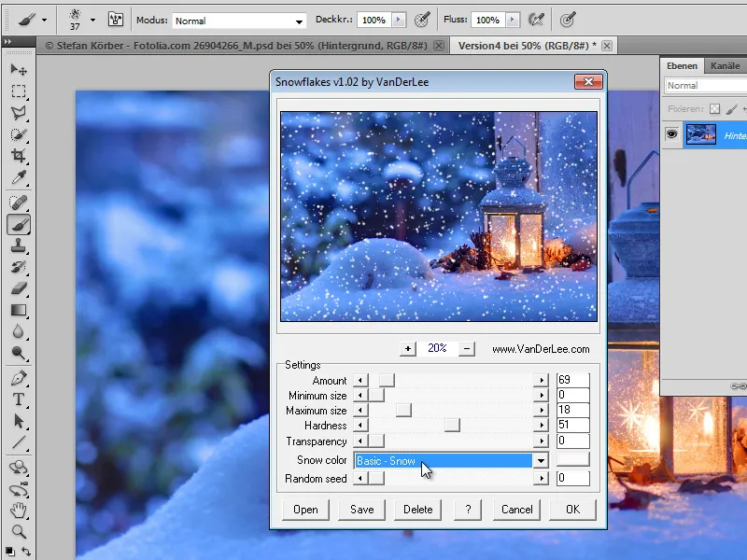Zoom in the preview with plus button
The height and width of the screenshot is (560, 747).
[408, 349]
